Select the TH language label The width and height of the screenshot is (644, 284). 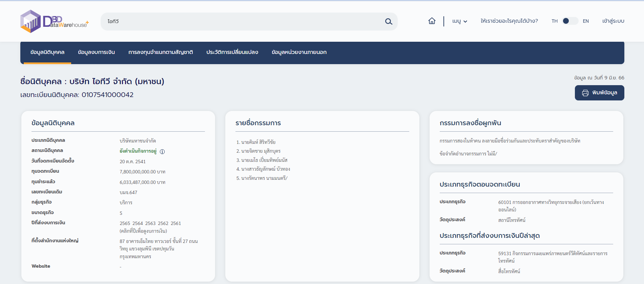pos(554,21)
